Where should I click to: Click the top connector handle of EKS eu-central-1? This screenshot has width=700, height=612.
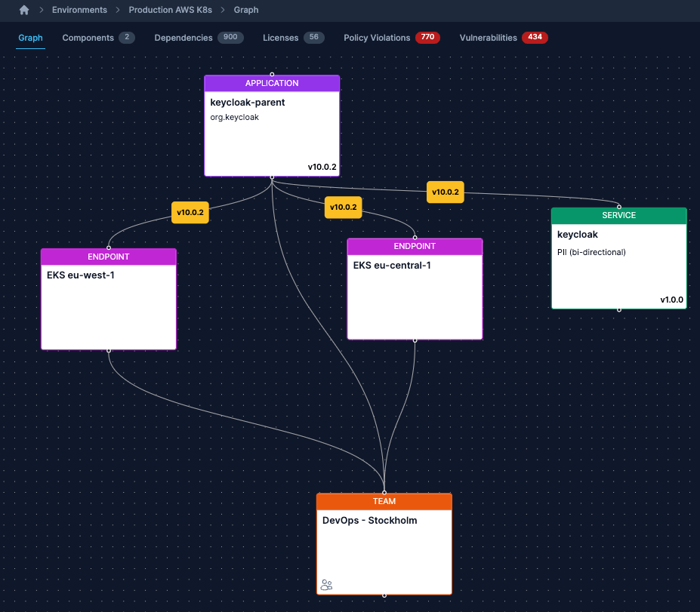click(x=415, y=238)
